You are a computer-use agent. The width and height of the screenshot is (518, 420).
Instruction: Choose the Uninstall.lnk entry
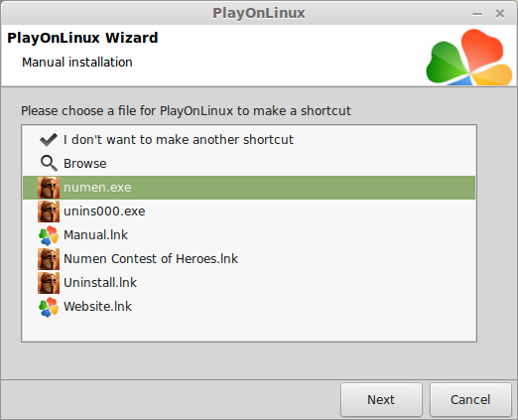point(249,283)
